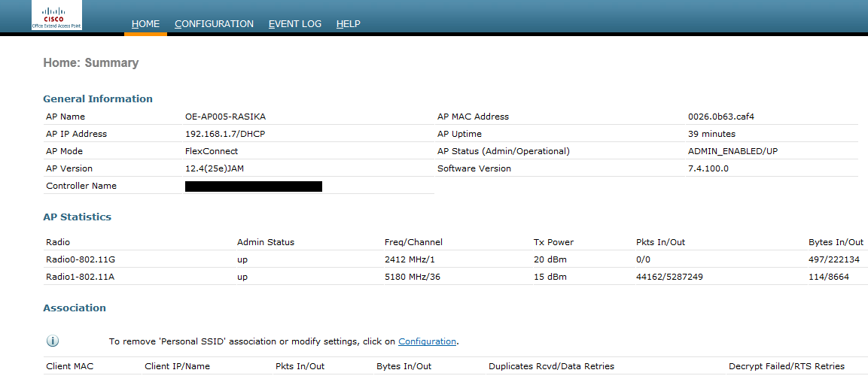Click the Tx Power column header
This screenshot has width=868, height=382.
coord(553,242)
